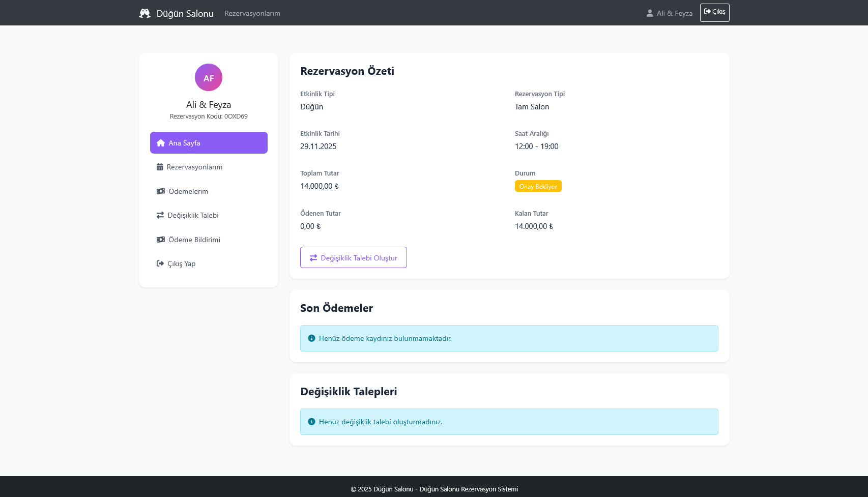Open Ödemelerim in sidebar menu
868x497 pixels.
point(188,191)
